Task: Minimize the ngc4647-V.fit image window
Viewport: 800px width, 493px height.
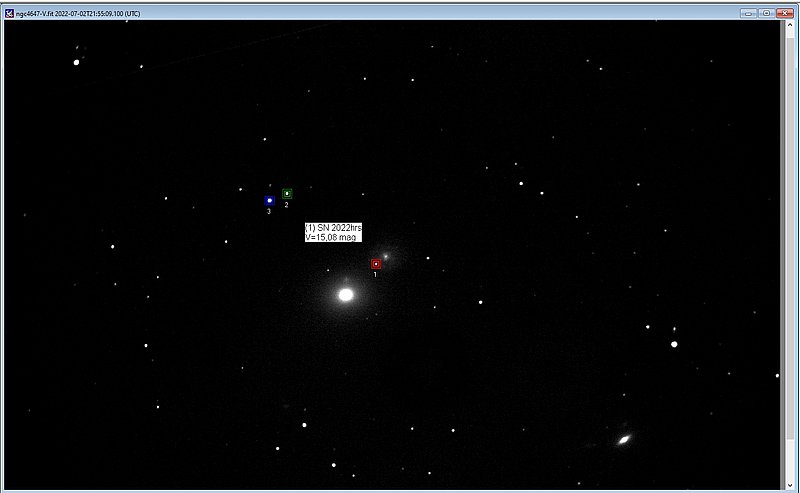Action: (x=747, y=13)
